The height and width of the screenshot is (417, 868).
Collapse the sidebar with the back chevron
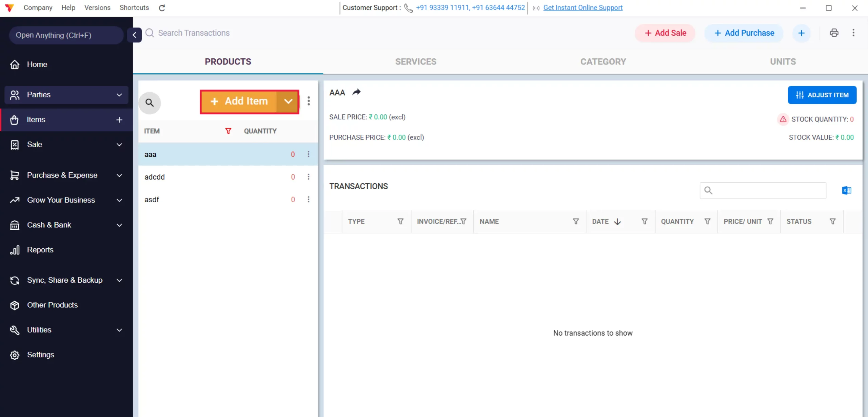[134, 35]
